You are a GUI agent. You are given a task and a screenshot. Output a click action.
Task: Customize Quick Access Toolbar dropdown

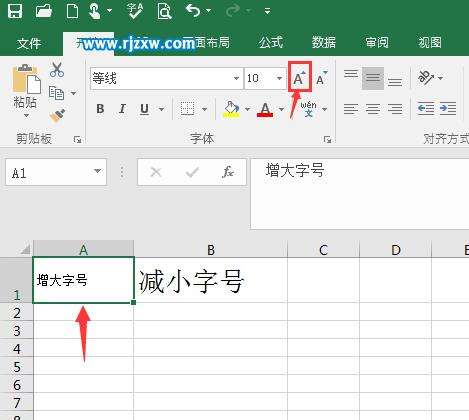tap(267, 11)
